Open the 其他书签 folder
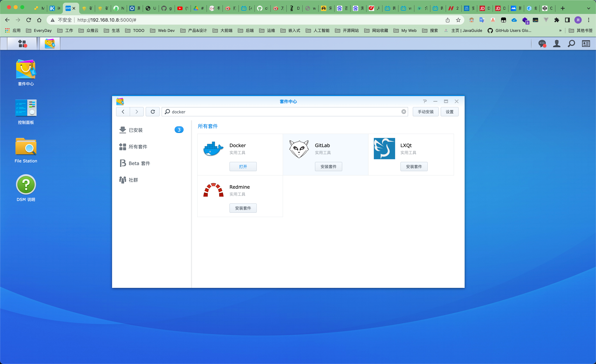Screen dimensions: 596x364 [x=581, y=30]
